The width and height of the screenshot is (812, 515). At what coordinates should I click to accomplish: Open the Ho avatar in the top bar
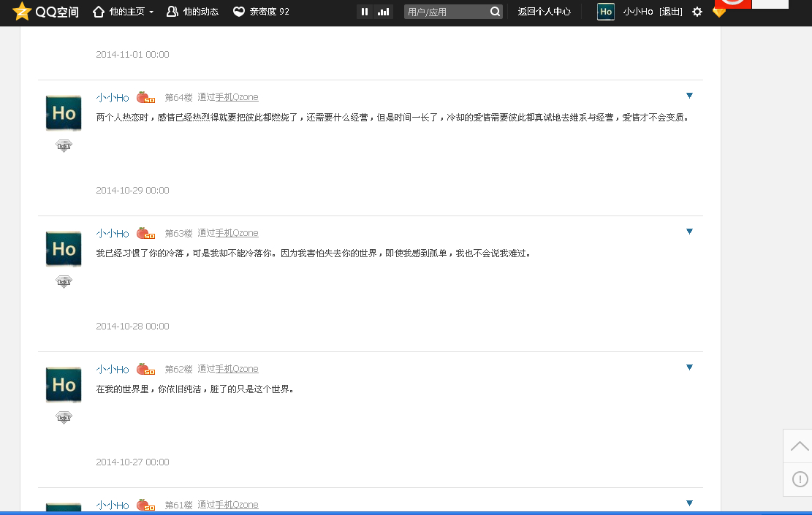(x=605, y=12)
